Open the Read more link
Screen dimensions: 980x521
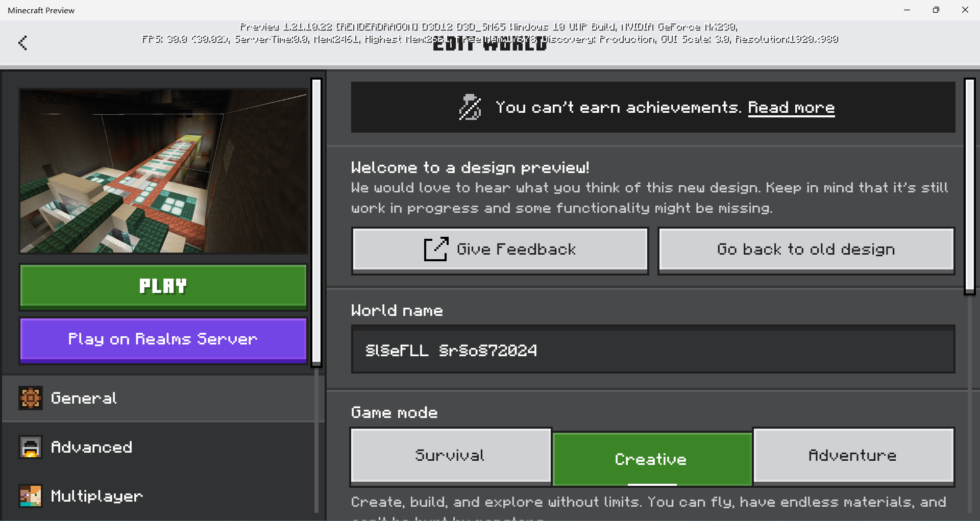click(791, 107)
